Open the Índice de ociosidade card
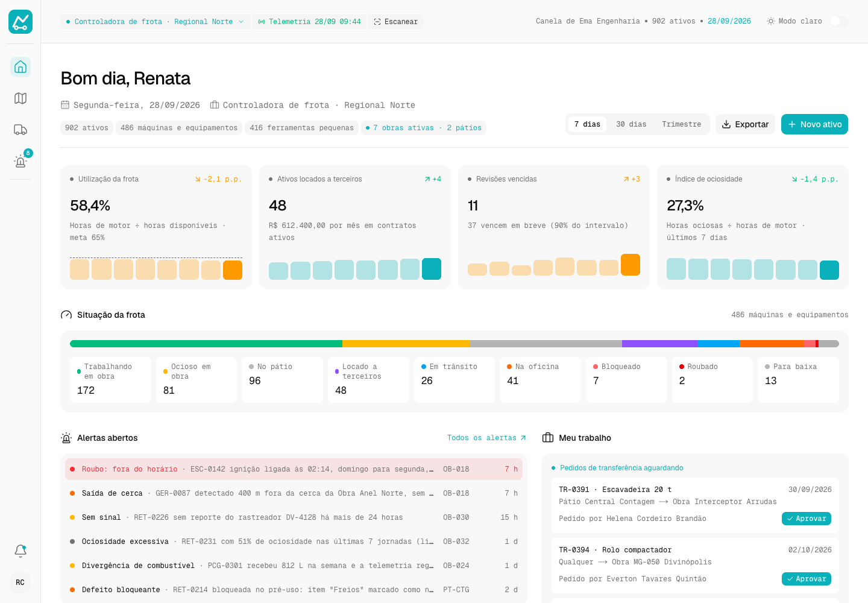This screenshot has width=868, height=603. (753, 227)
